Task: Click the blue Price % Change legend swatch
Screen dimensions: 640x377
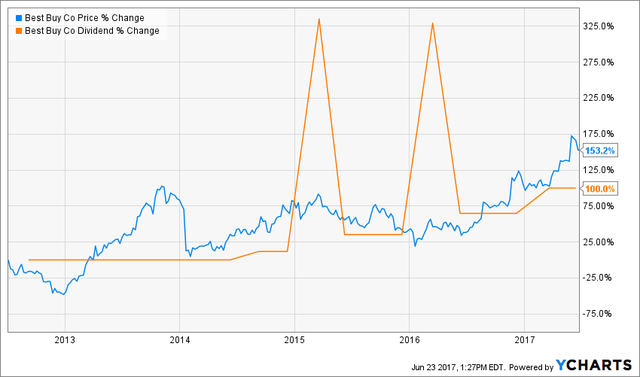Action: tap(18, 18)
